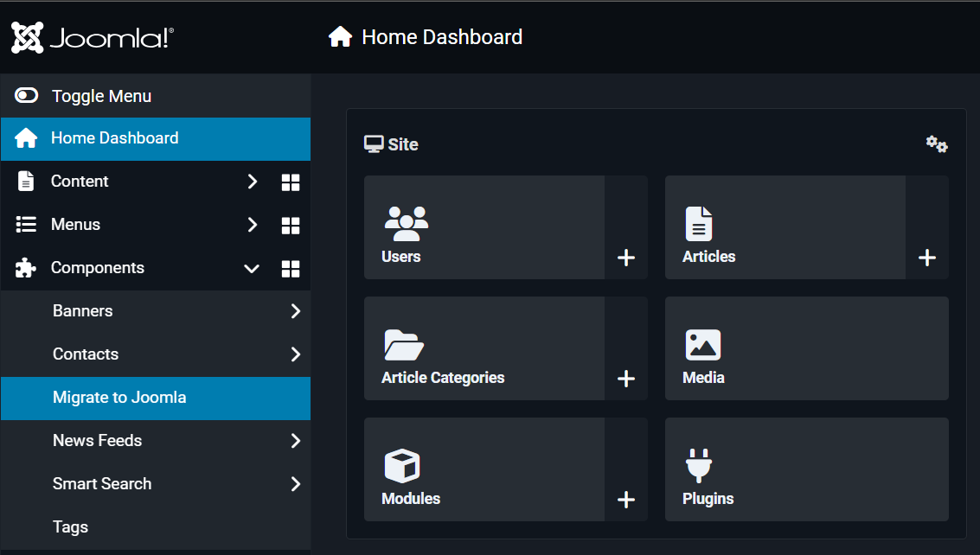Open the Media quick link tile

point(806,348)
